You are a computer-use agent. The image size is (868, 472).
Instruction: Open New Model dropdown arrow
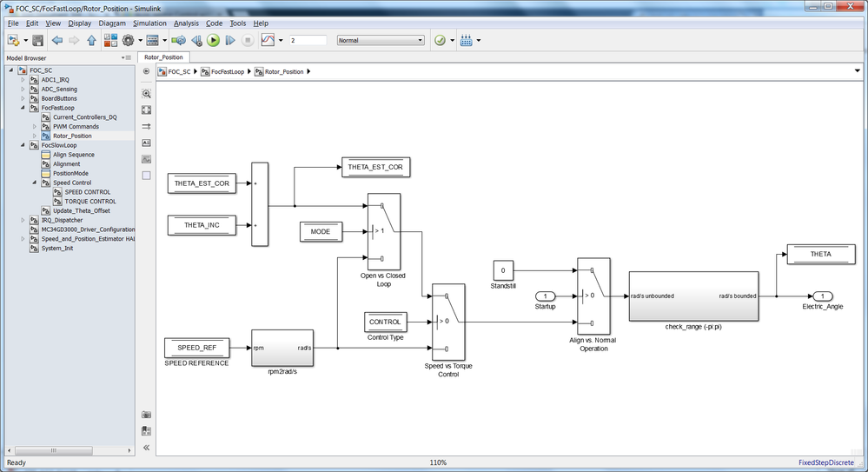(25, 41)
